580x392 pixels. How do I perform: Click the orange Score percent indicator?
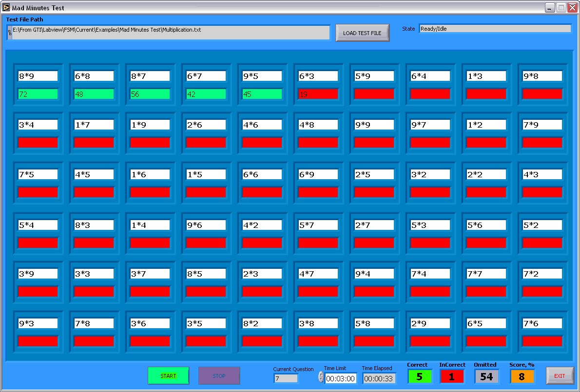coord(522,376)
